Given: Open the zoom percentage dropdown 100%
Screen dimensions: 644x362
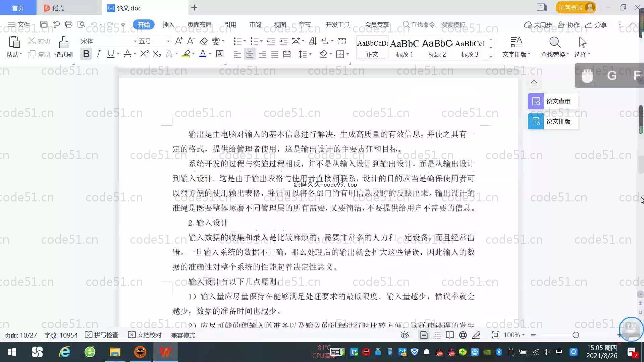Looking at the screenshot, I should (x=514, y=335).
